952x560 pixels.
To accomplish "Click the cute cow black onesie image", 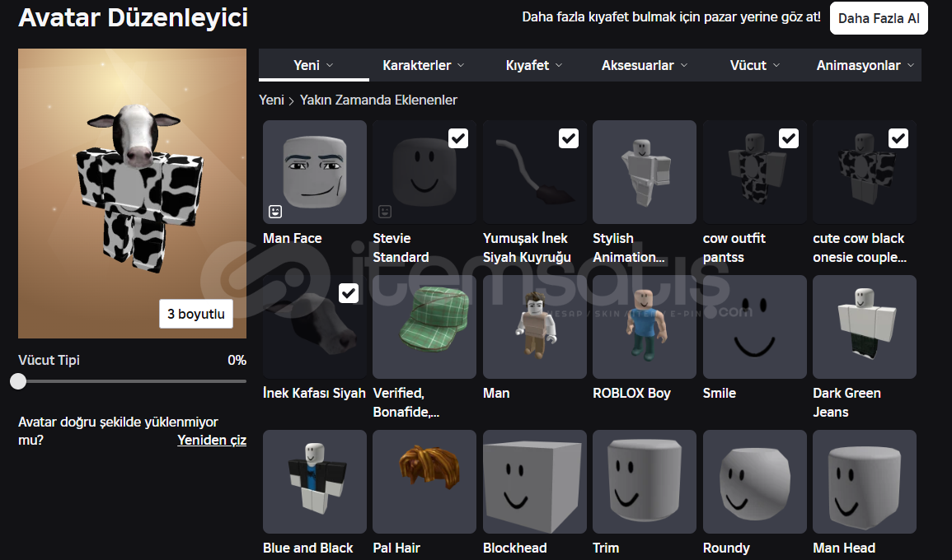I will tap(865, 171).
